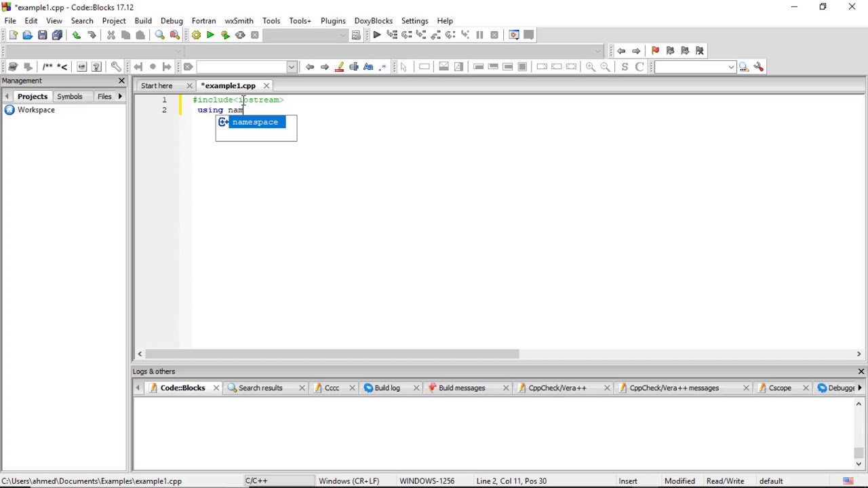
Task: Toggle match case Aa search option
Action: click(x=368, y=66)
